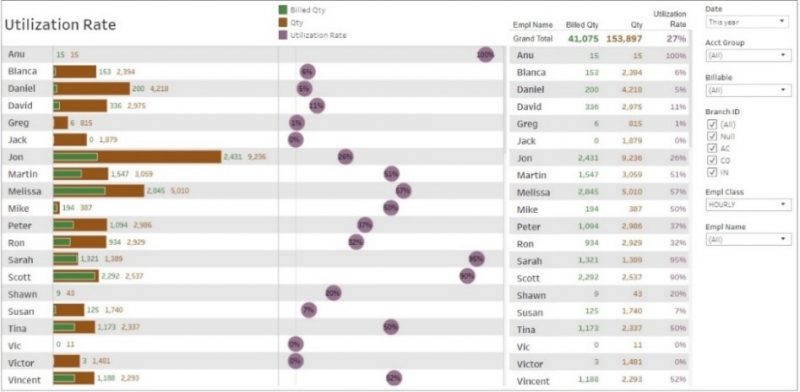Viewport: 800px width, 392px height.
Task: Uncheck the AC Branch ID checkbox
Action: tap(712, 148)
